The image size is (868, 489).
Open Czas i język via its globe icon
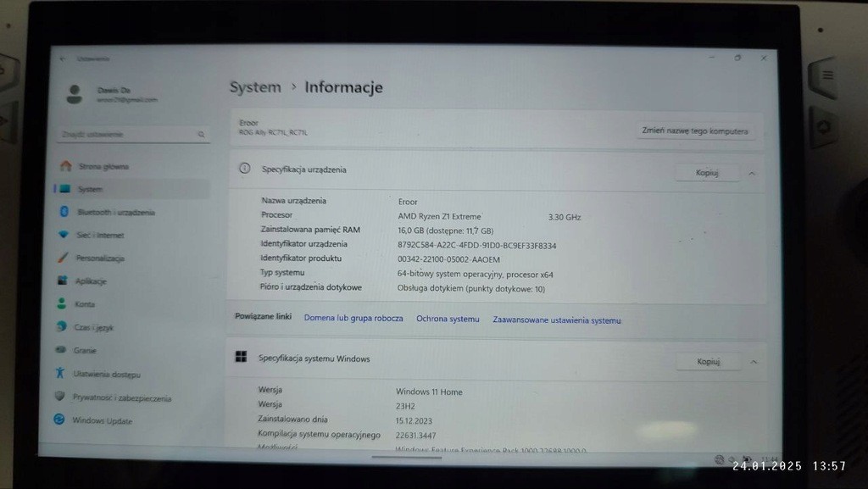pyautogui.click(x=61, y=327)
